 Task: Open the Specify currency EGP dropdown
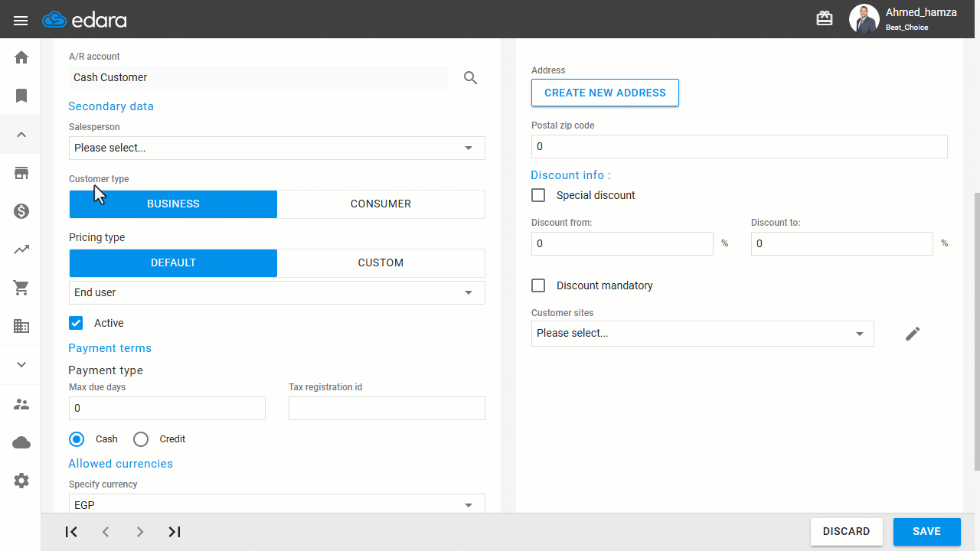[x=277, y=504]
